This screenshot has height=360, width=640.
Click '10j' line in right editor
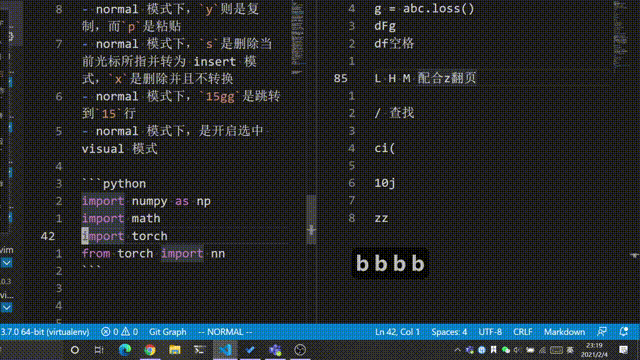pos(384,183)
